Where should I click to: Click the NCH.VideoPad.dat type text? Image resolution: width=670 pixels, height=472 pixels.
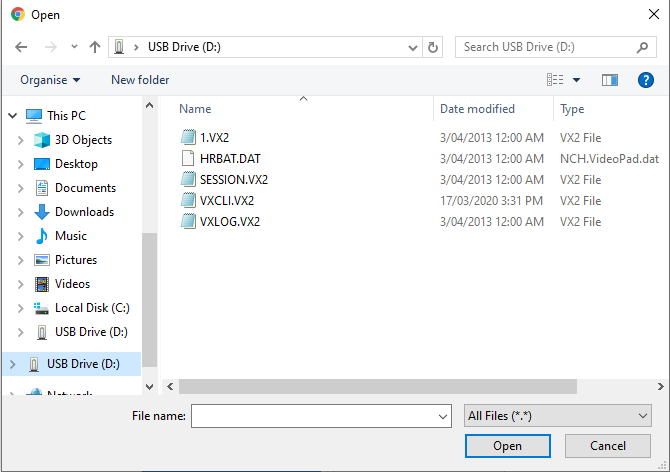point(609,158)
